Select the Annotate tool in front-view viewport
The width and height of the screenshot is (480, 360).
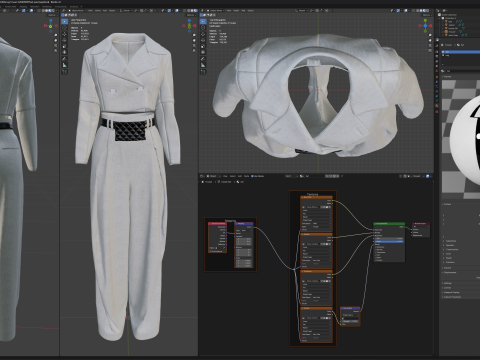(x=64, y=59)
